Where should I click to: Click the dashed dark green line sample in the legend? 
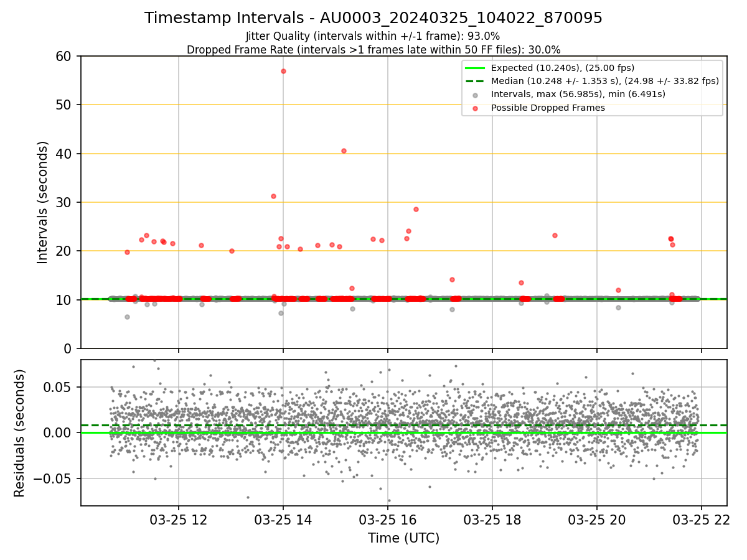475,81
